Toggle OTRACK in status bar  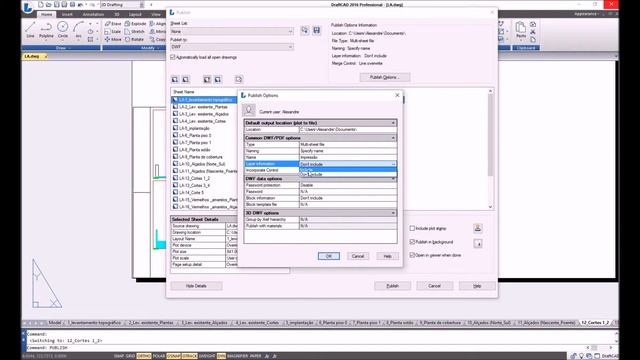point(189,356)
